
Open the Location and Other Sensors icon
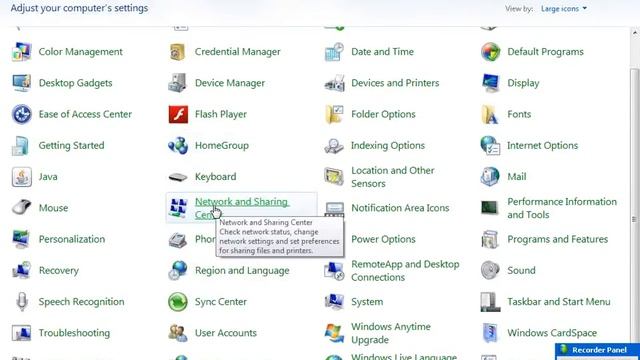coord(334,177)
